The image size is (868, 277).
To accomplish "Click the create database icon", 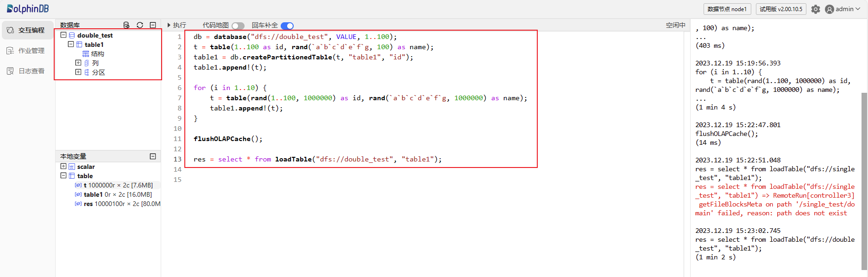I will (126, 25).
